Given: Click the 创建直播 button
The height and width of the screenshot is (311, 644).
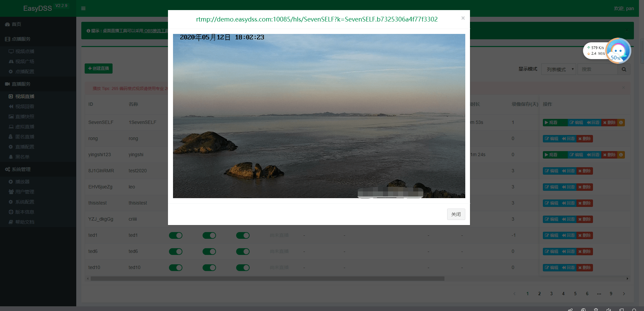Looking at the screenshot, I should 98,69.
